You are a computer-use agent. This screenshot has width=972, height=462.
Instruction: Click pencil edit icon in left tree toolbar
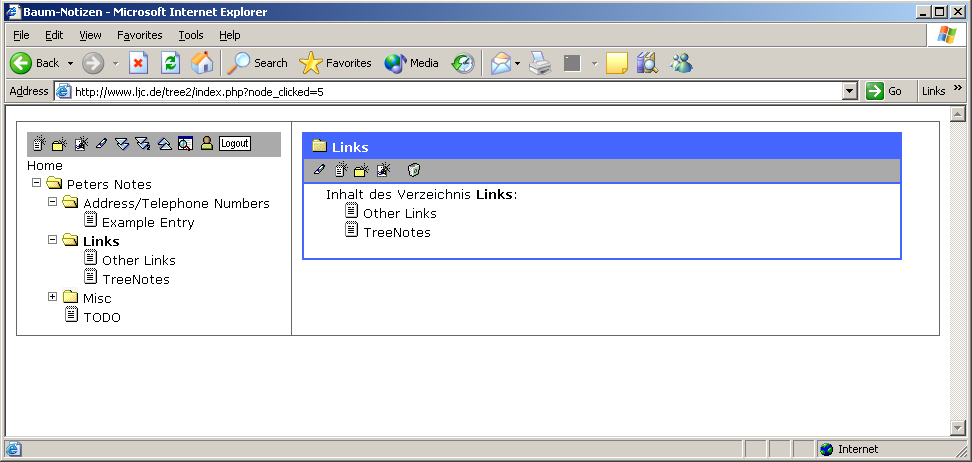[x=102, y=144]
